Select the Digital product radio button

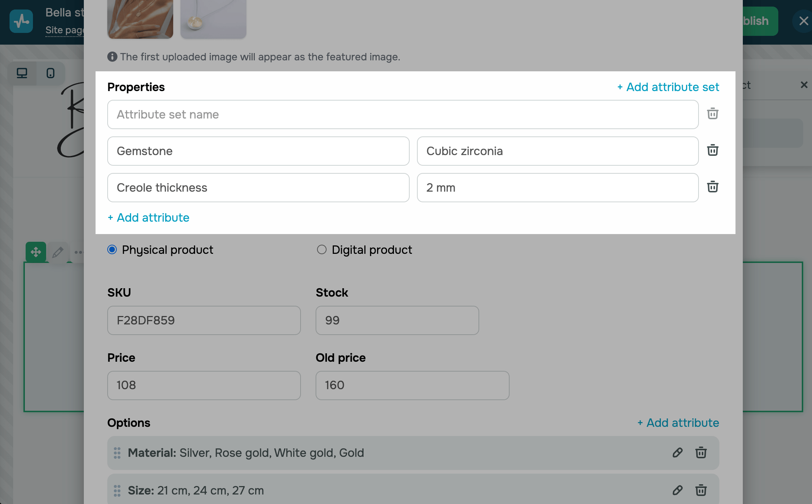coord(321,250)
